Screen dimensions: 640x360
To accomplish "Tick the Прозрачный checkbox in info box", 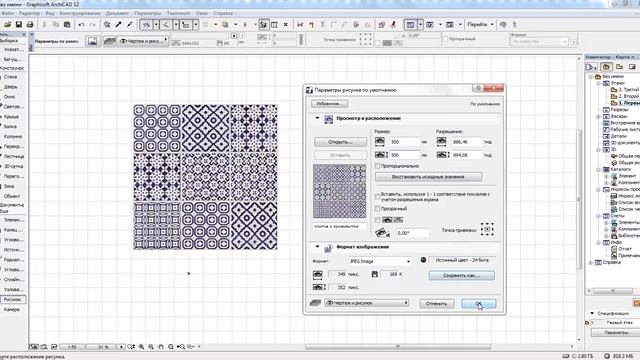I will click(x=445, y=39).
